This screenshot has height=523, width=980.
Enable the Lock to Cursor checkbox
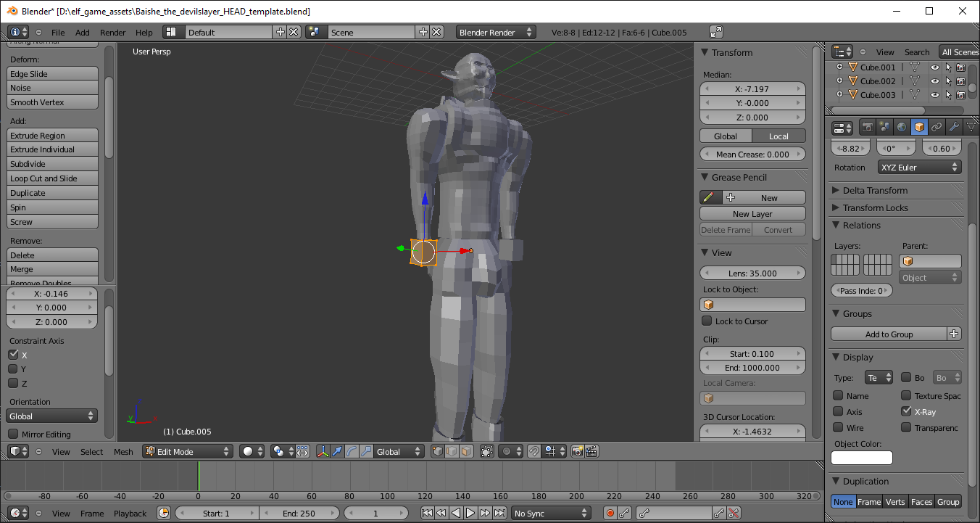707,321
